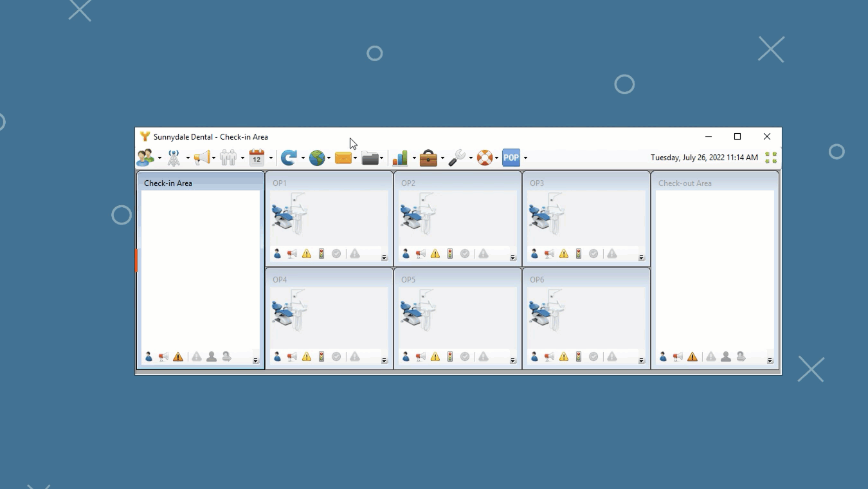This screenshot has height=489, width=868.
Task: Click the orange warning icon in Check-in Area
Action: [x=178, y=356]
